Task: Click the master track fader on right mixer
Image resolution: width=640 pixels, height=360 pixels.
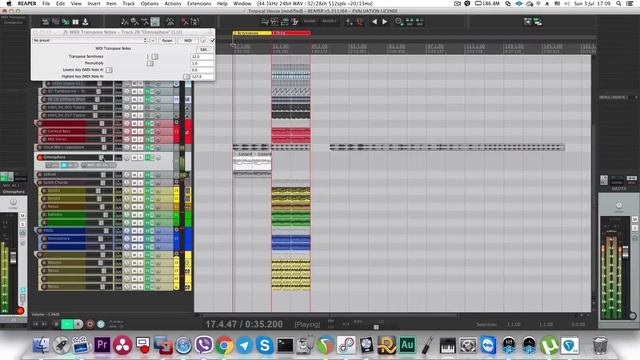Action: coord(625,251)
